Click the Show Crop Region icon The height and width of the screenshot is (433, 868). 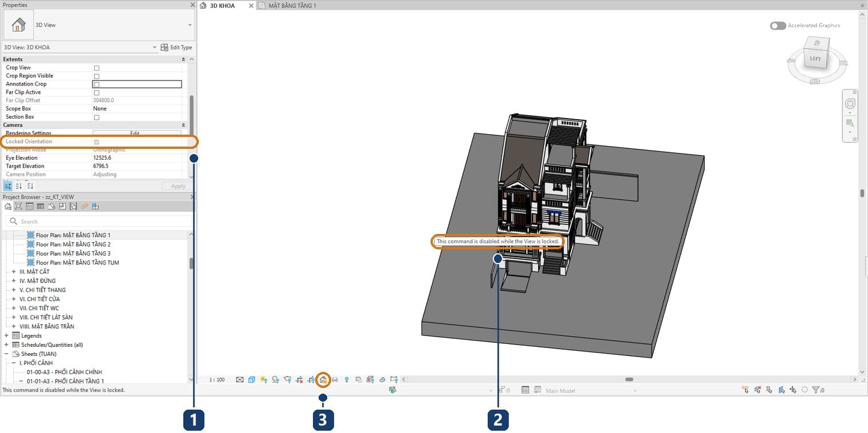coord(311,380)
